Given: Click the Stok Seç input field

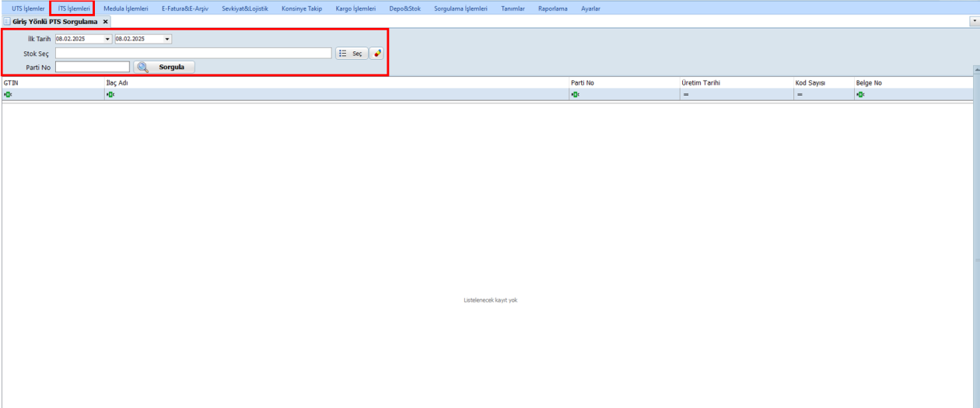Looking at the screenshot, I should point(193,54).
